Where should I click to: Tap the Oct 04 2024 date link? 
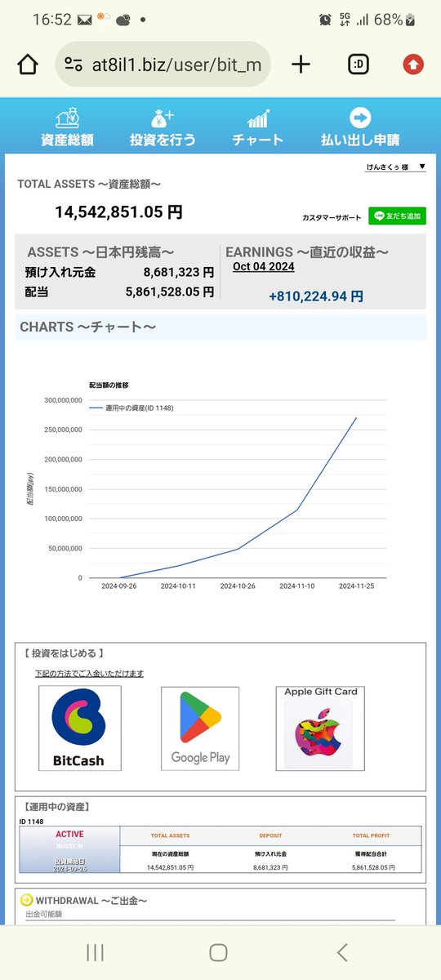(x=264, y=266)
